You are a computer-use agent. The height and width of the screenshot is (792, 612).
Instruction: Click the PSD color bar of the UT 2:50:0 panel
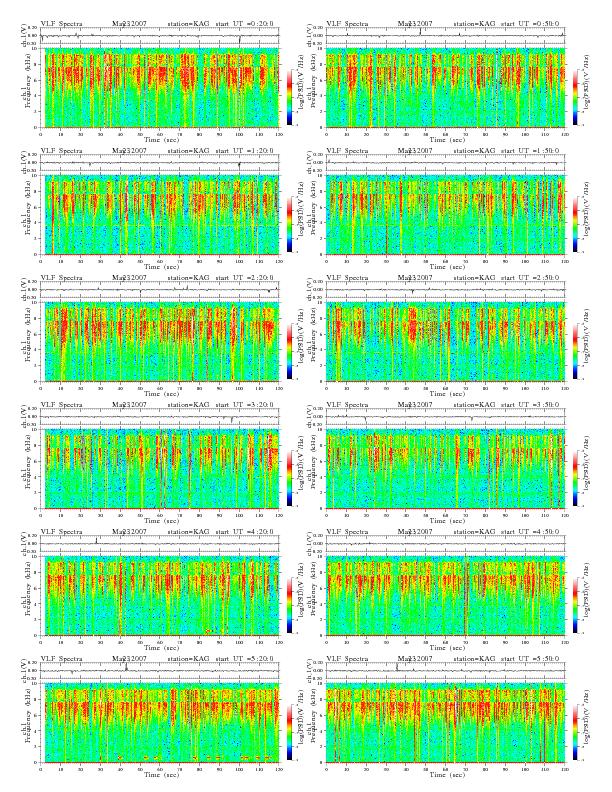coord(576,351)
